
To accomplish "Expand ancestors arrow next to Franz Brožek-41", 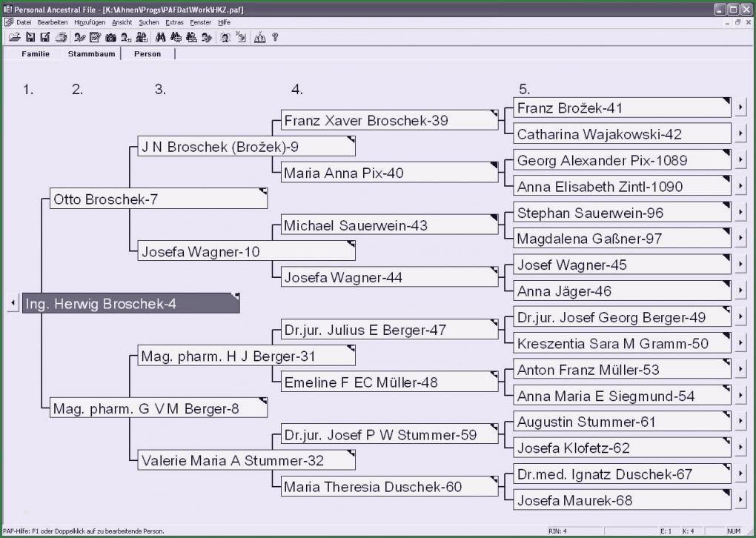I will point(740,108).
